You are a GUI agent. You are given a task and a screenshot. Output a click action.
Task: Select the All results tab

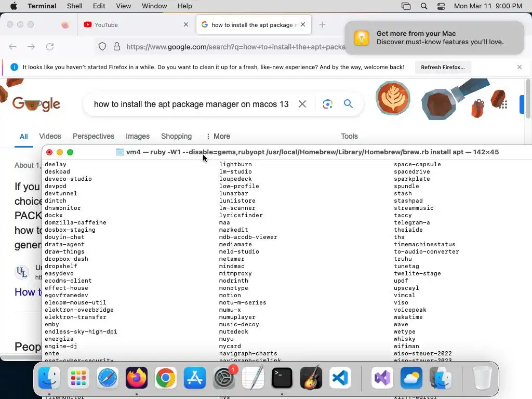(x=23, y=137)
